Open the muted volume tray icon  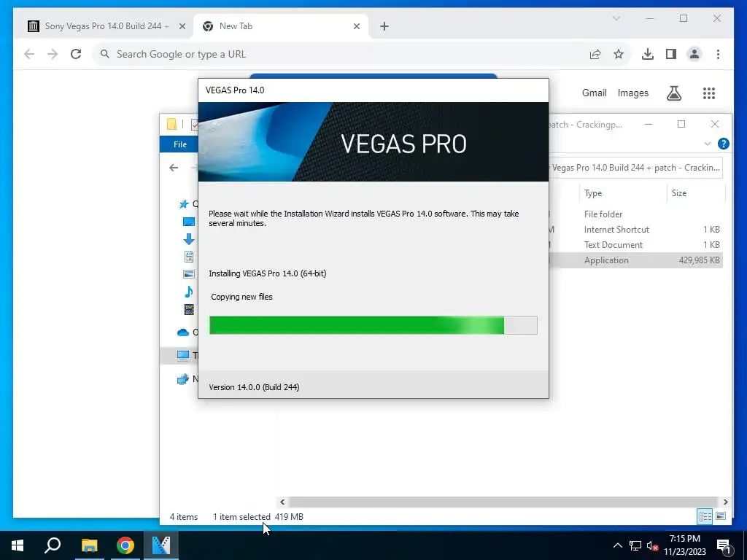pyautogui.click(x=653, y=545)
